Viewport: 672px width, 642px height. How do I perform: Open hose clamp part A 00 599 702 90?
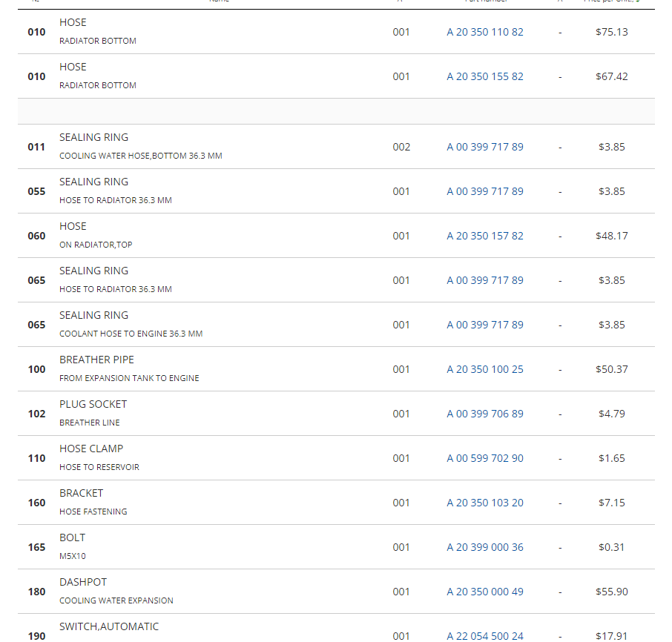(x=485, y=458)
